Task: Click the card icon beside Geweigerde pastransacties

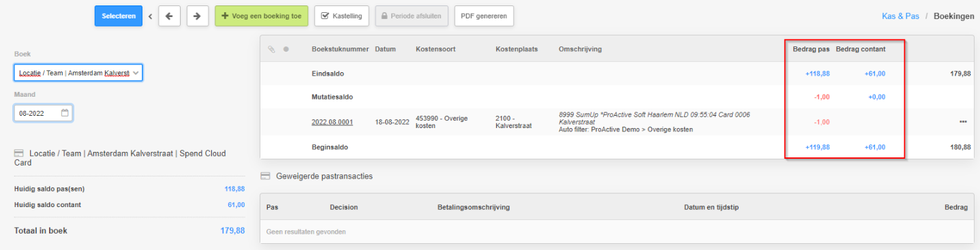Action: coord(266,176)
